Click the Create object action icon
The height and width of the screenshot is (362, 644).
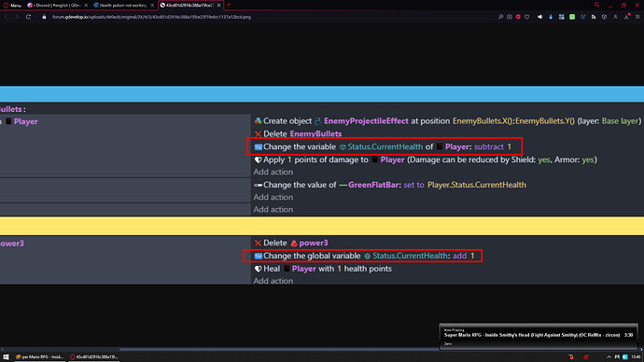[258, 121]
